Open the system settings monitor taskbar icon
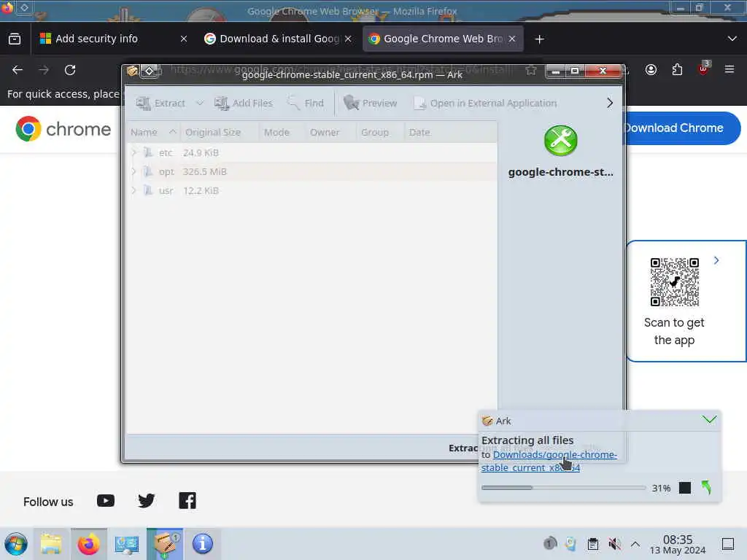This screenshot has width=747, height=560. (127, 544)
